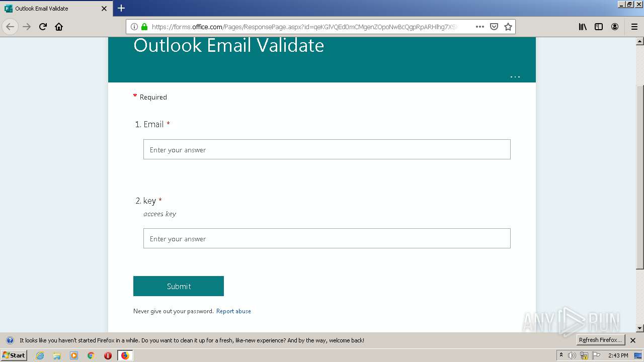
Task: Open Windows Explorer folder from taskbar
Action: tap(57, 355)
